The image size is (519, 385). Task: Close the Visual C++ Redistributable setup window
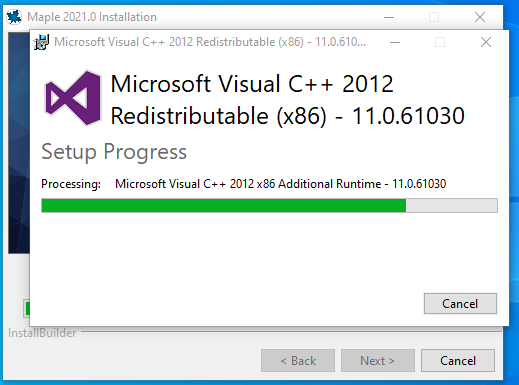486,42
